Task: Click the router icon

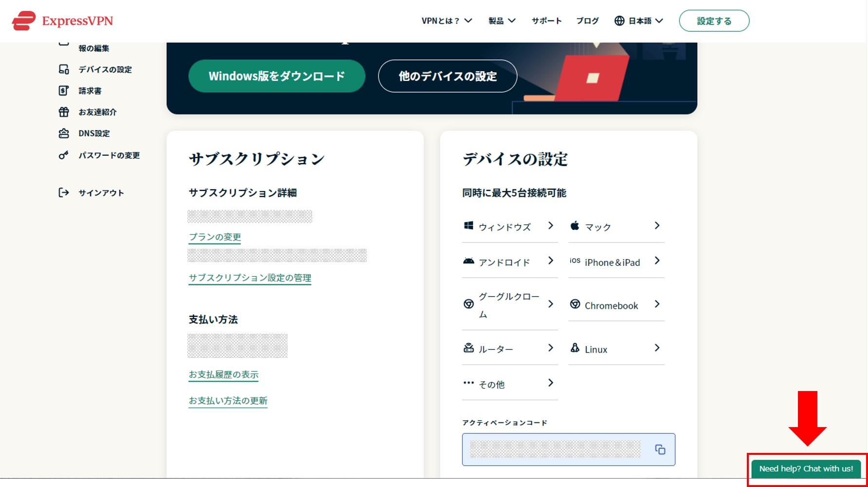Action: [469, 348]
